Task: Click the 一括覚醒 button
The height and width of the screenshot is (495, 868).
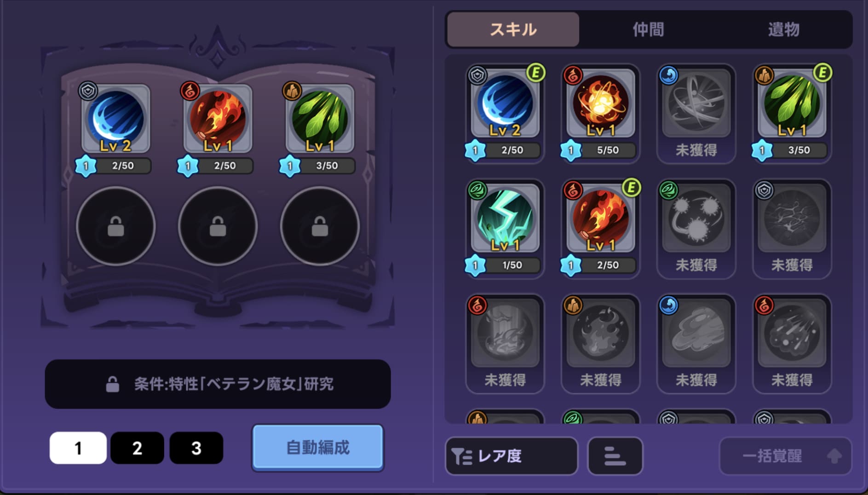Action: 786,456
